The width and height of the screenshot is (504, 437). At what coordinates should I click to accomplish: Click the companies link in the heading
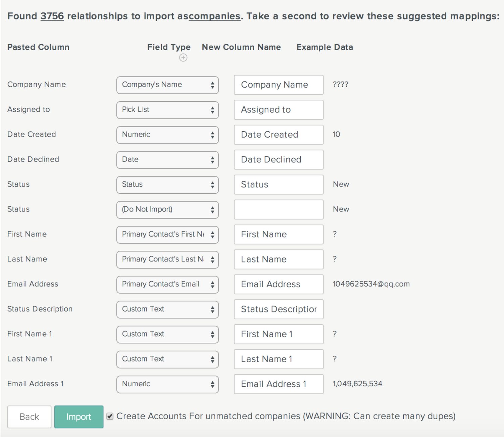coord(214,16)
